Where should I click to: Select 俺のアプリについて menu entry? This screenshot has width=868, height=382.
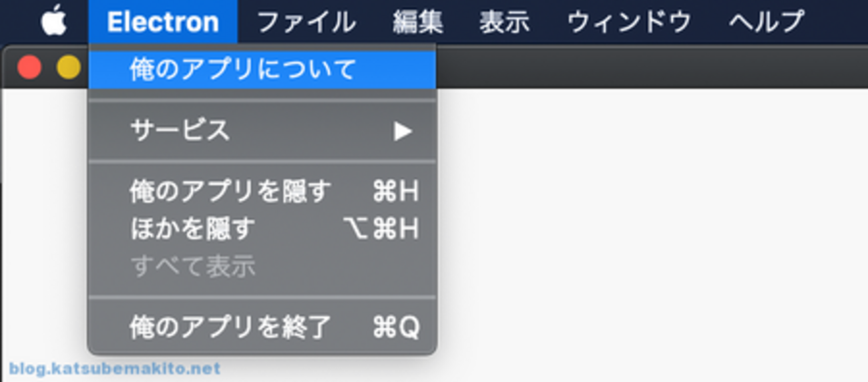[262, 69]
